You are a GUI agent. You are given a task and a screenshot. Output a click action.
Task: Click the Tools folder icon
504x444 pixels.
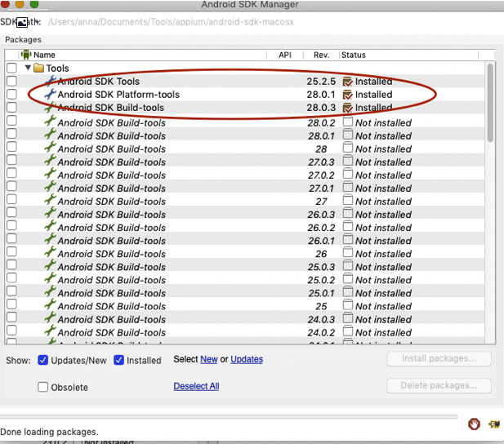click(x=38, y=68)
